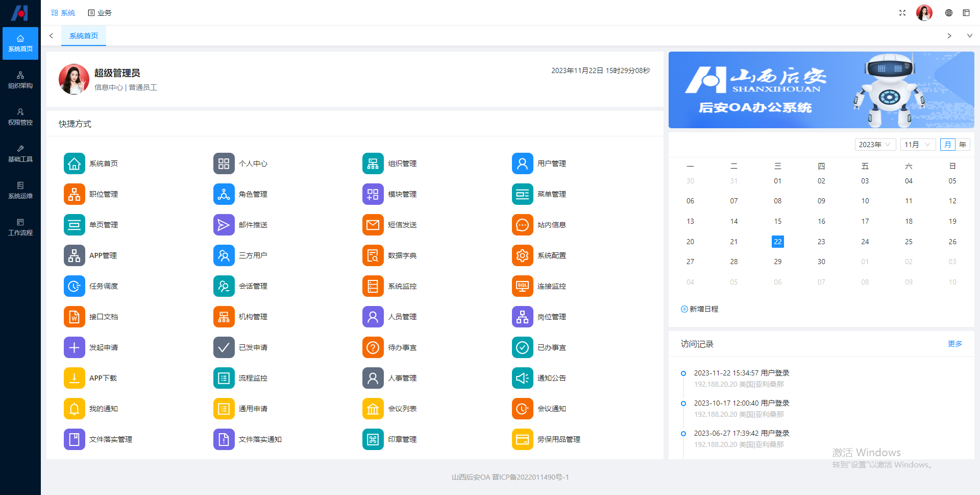Open the 用户管理 shortcut icon
This screenshot has width=980, height=495.
522,163
